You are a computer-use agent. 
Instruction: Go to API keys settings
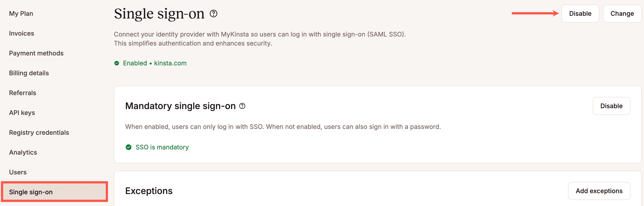[22, 112]
